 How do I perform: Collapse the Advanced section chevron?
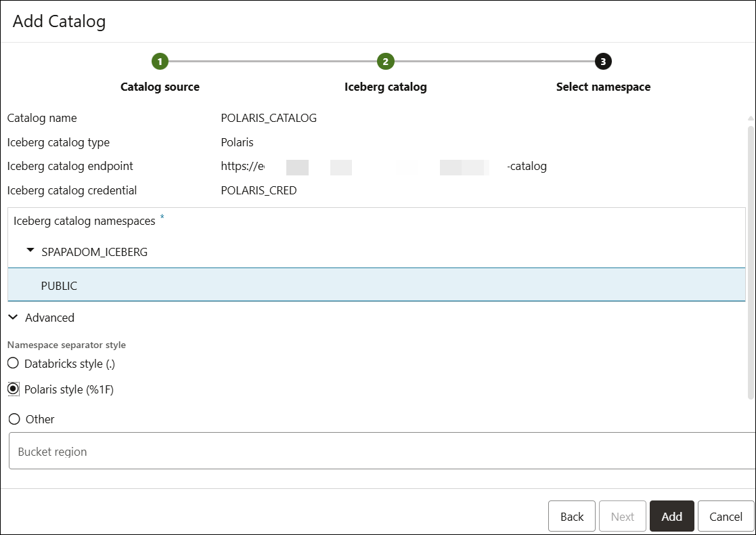tap(13, 317)
